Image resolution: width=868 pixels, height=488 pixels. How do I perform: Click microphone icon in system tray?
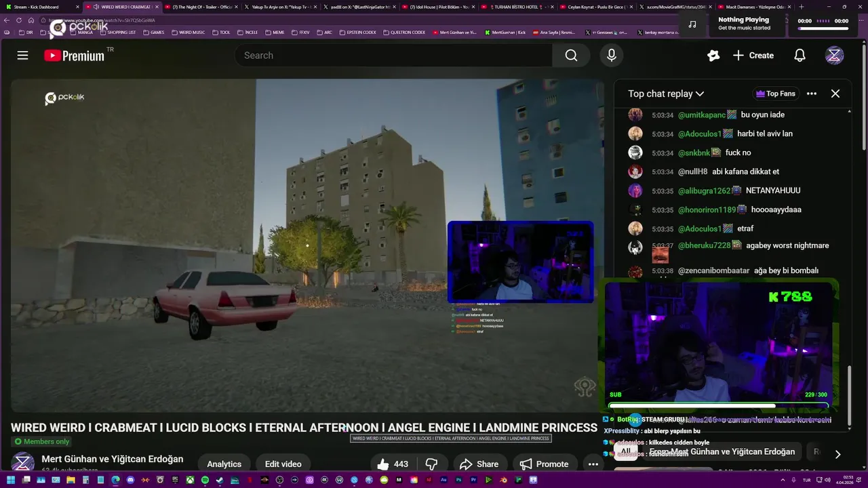(793, 480)
